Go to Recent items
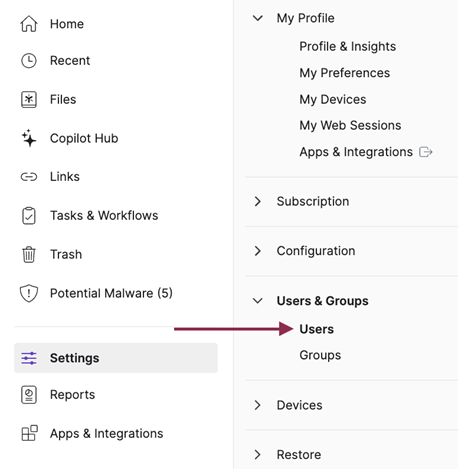Image resolution: width=458 pixels, height=470 pixels. pyautogui.click(x=70, y=61)
